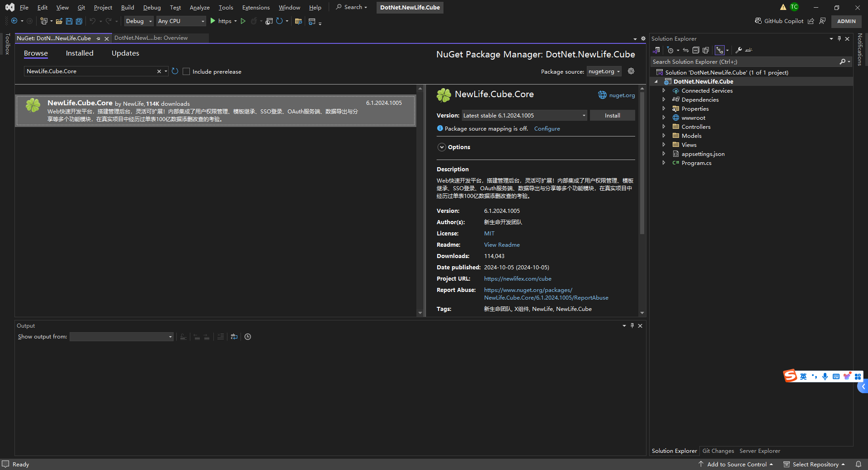868x470 pixels.
Task: Click Sync with Active Document icon
Action: pos(686,50)
